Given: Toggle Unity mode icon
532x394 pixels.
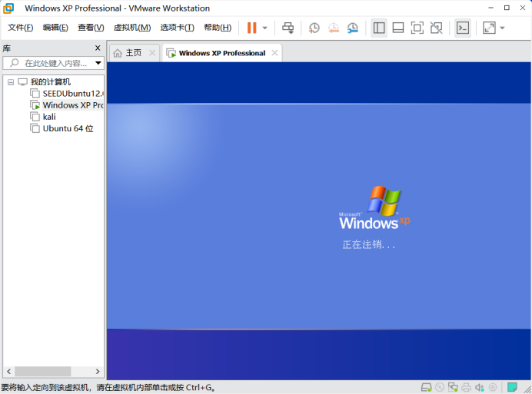Looking at the screenshot, I should (437, 28).
